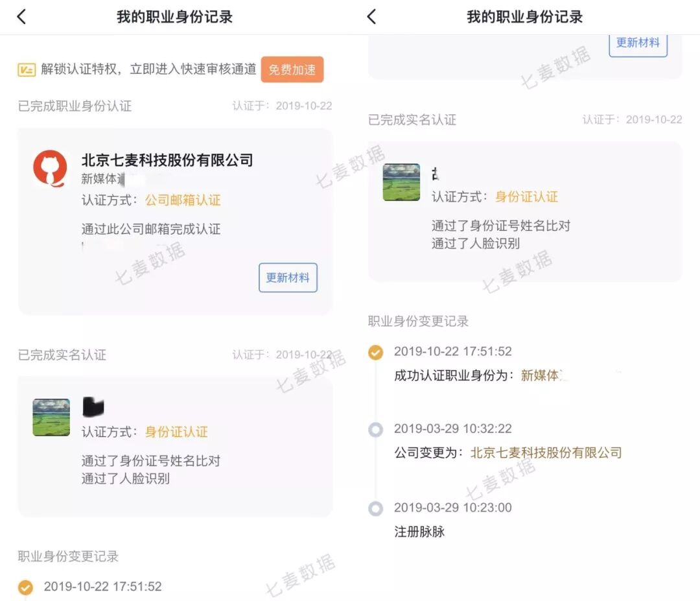Image resolution: width=700 pixels, height=601 pixels.
Task: Open 北京七麦科技股份有限公司 red company logo
Action: click(50, 169)
